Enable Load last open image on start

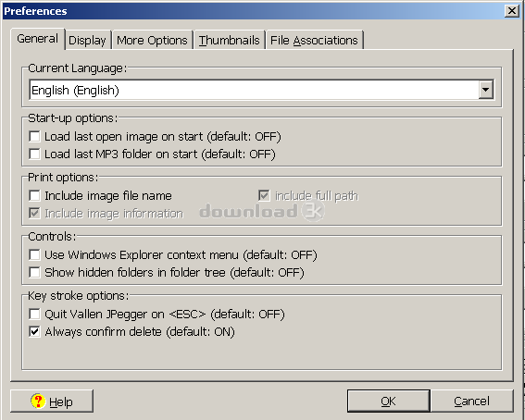coord(34,136)
